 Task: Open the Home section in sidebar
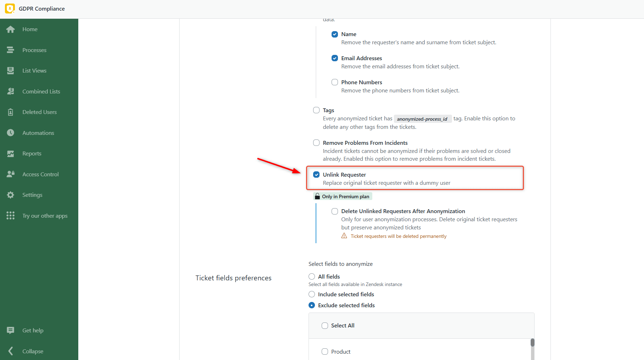point(29,29)
